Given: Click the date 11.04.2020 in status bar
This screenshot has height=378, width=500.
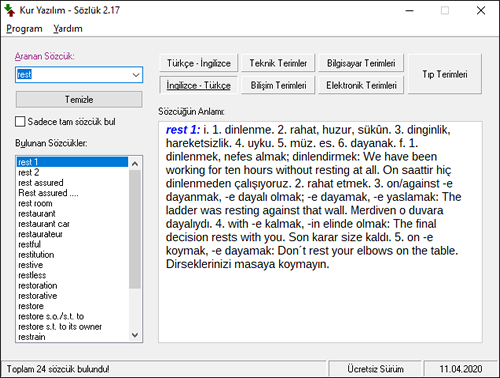Looking at the screenshot, I should (x=461, y=369).
